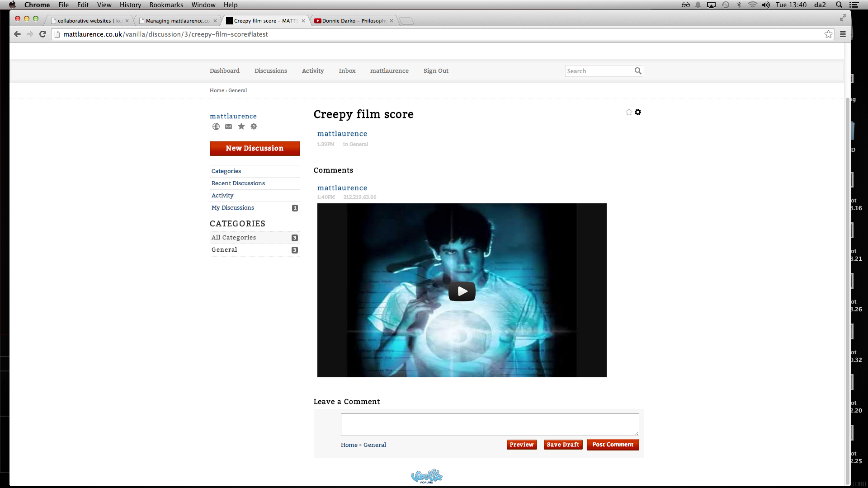Bookmark the Creepy film score discussion star

point(629,112)
